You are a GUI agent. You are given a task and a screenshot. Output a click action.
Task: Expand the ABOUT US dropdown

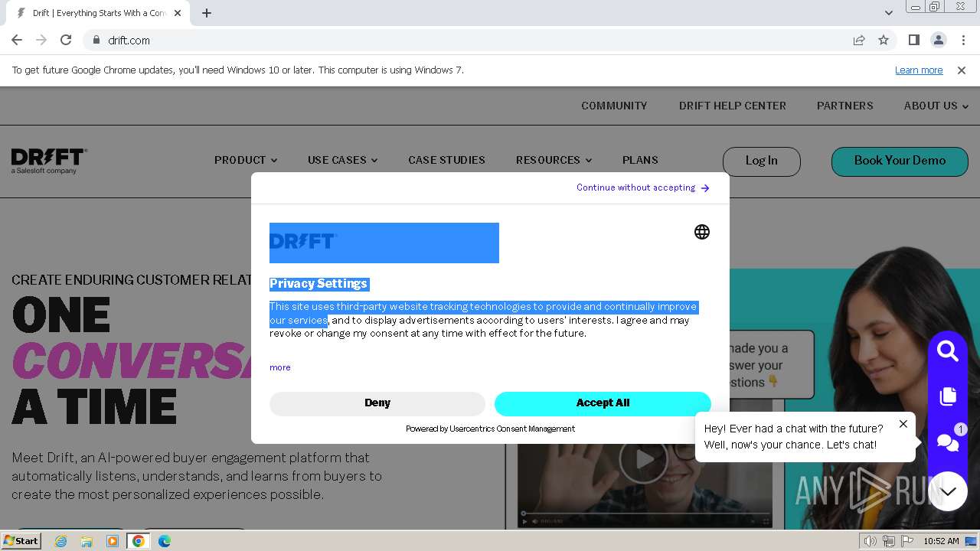point(936,106)
